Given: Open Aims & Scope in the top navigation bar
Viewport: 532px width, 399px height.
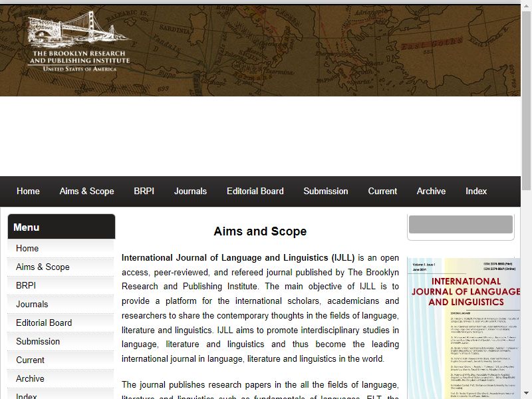Looking at the screenshot, I should tap(87, 192).
